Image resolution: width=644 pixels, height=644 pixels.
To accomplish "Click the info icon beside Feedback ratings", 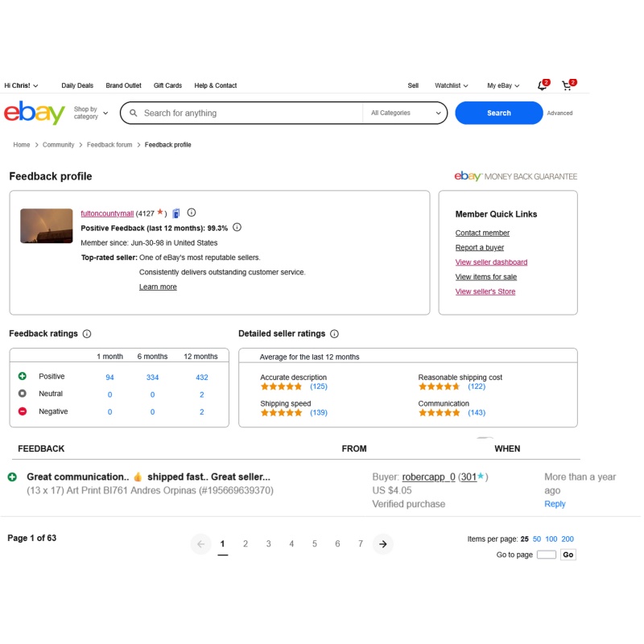I will pos(87,333).
